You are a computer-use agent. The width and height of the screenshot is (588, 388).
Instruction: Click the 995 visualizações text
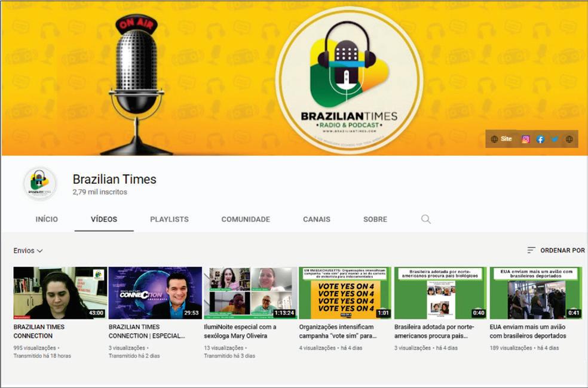tap(35, 348)
